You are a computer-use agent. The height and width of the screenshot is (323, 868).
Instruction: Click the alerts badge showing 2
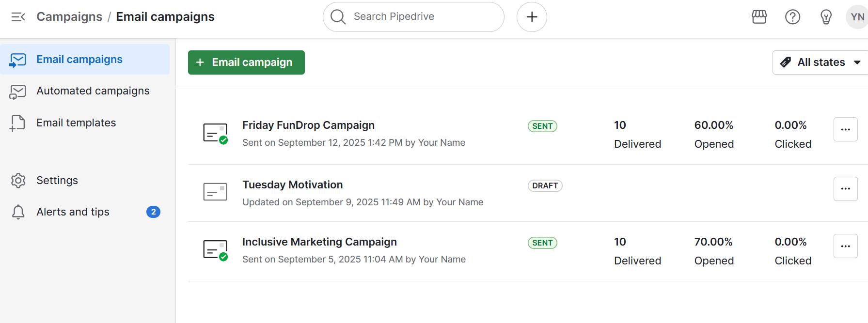[153, 212]
